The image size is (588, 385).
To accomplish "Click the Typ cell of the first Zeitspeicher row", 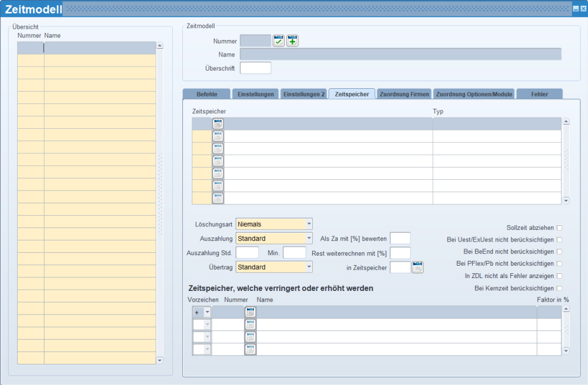I will [x=497, y=123].
